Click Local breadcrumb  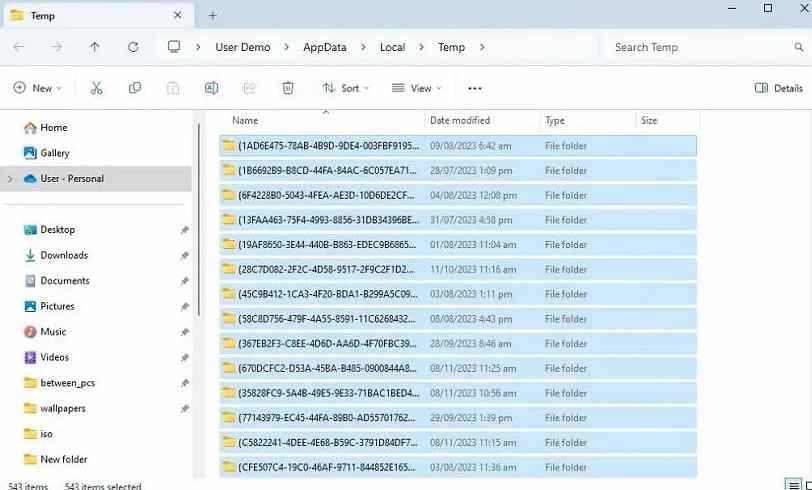point(393,47)
